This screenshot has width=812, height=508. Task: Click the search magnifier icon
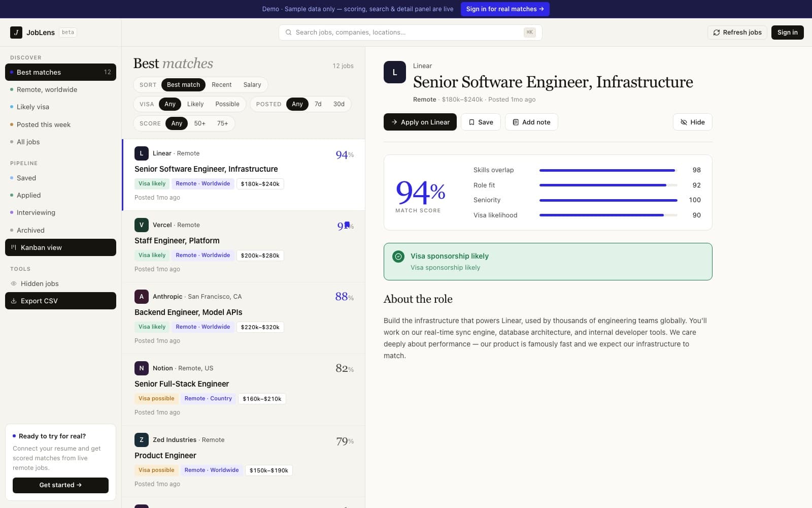pos(289,33)
